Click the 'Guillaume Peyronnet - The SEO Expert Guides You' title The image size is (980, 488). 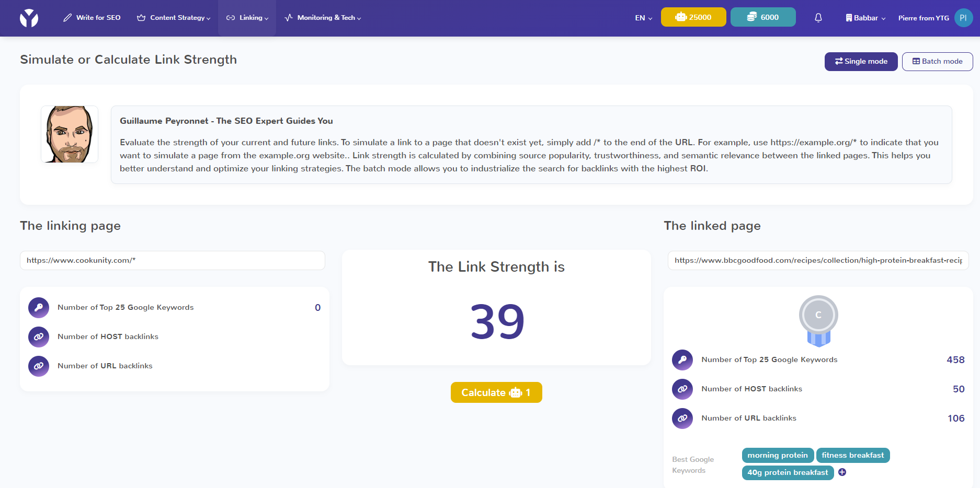(x=226, y=121)
